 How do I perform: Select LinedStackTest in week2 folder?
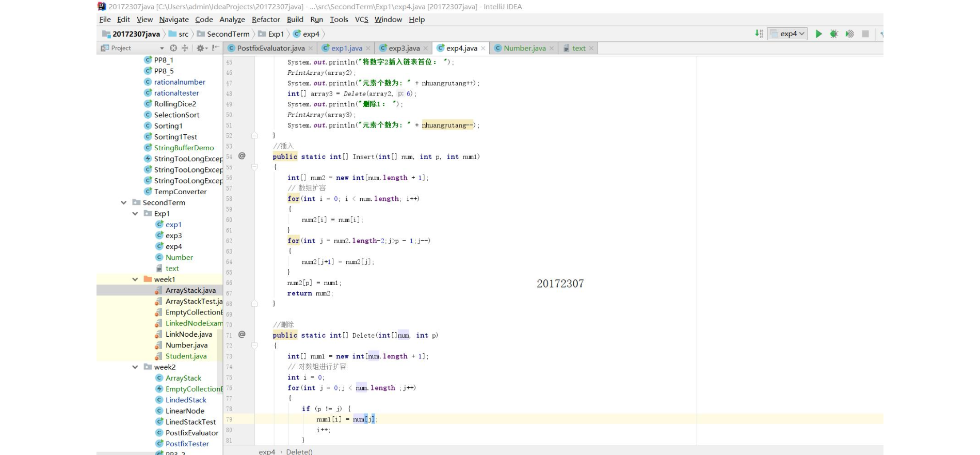(x=190, y=422)
